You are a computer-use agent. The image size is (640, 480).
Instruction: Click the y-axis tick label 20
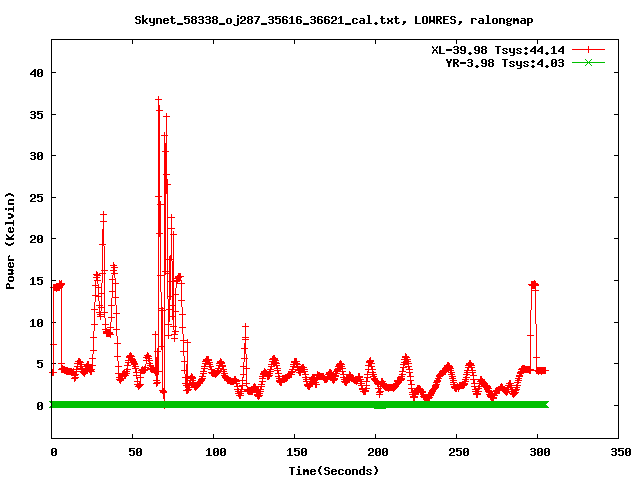(x=36, y=239)
